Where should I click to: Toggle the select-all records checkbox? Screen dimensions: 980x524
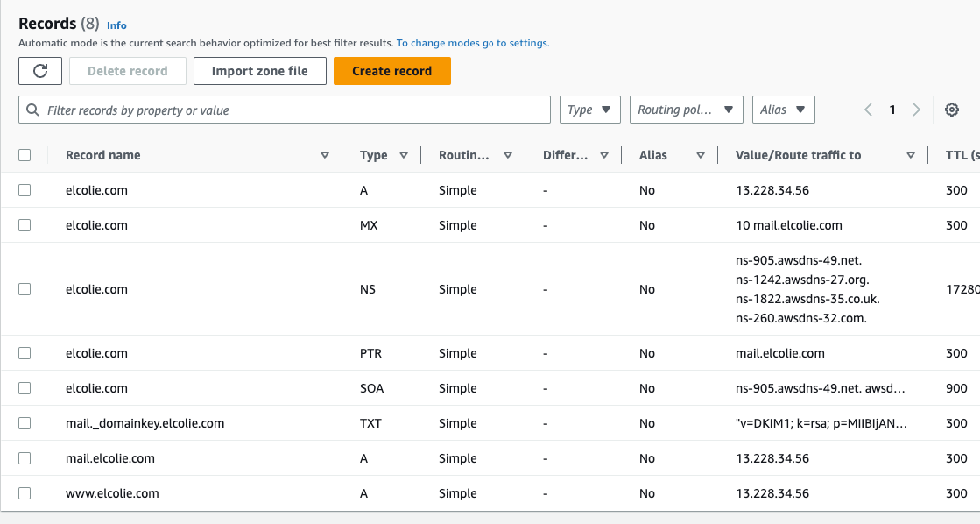coord(25,155)
